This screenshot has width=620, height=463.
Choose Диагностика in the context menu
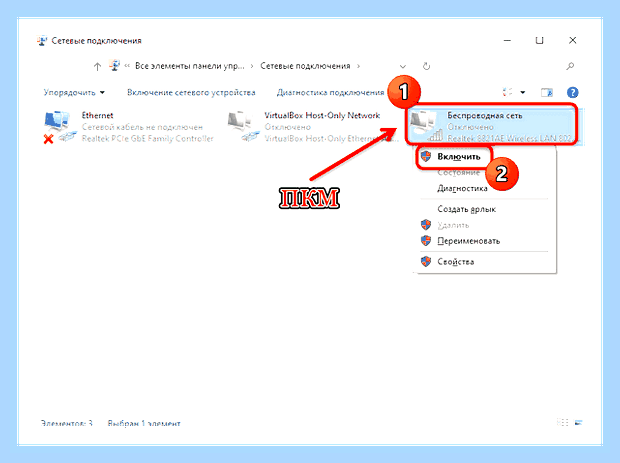click(x=462, y=189)
